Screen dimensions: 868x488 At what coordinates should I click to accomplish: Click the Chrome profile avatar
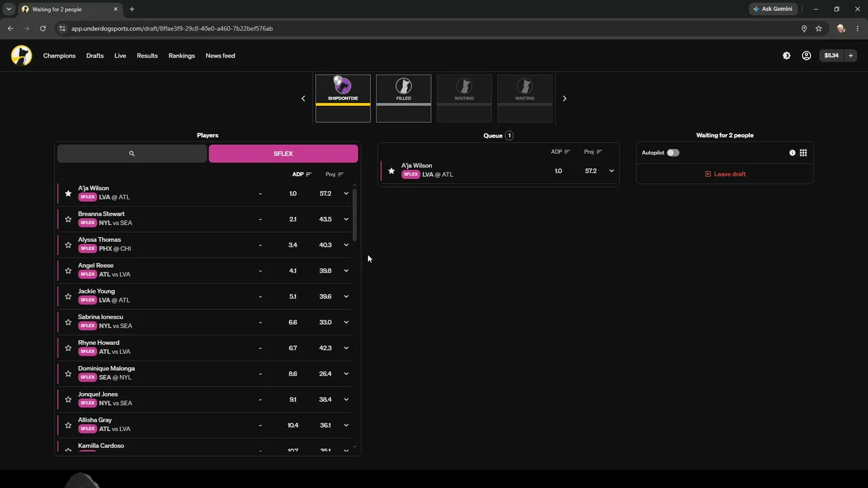pos(841,28)
